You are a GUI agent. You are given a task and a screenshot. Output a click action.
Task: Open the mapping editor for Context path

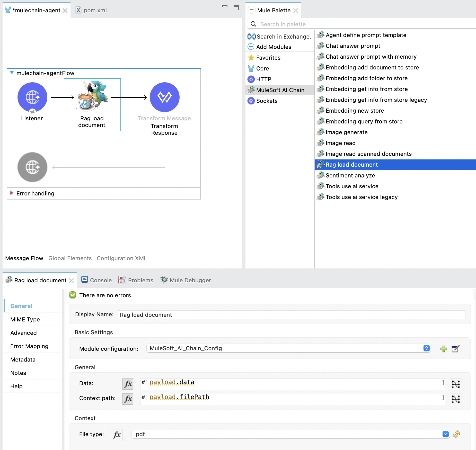coord(456,399)
